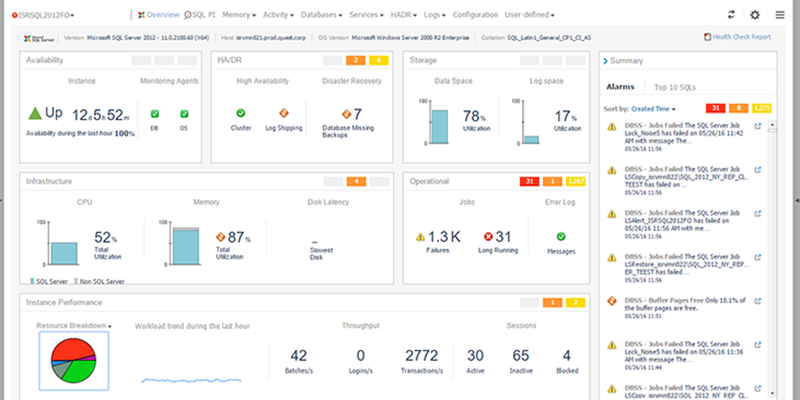Click the 2772 Transactions/s value

click(x=422, y=355)
